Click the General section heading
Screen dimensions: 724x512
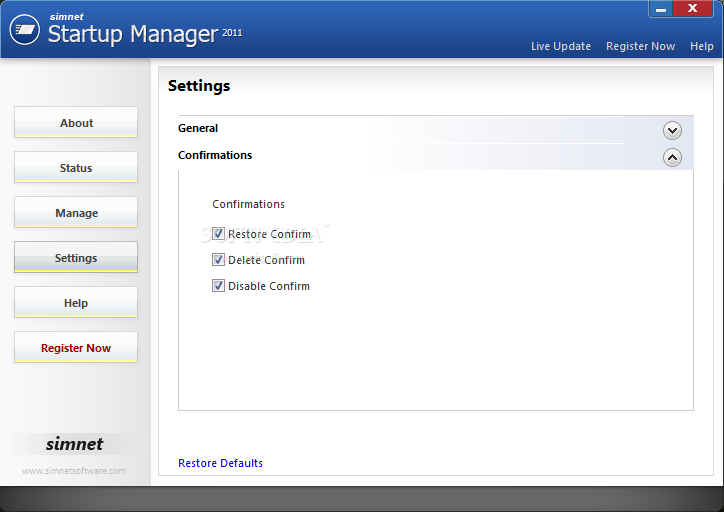click(198, 128)
